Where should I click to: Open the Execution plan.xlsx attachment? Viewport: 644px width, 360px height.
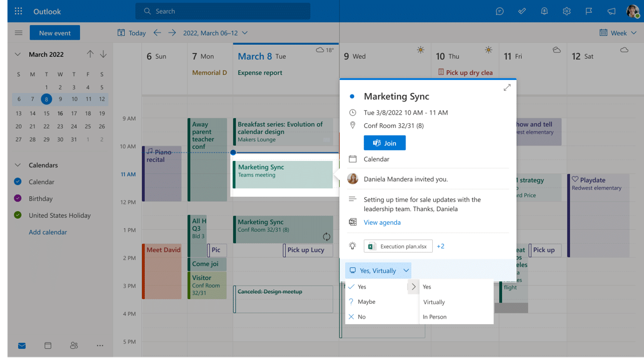pos(398,246)
